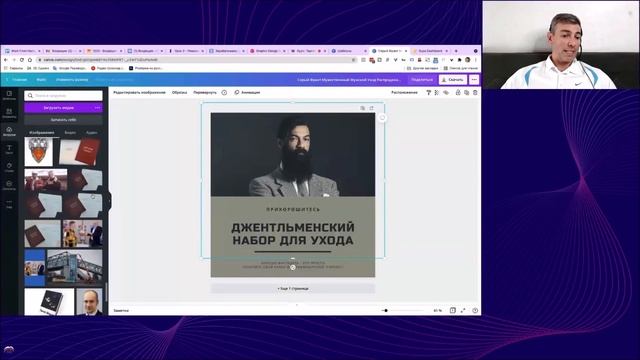The image size is (640, 360).
Task: Click the search field in uploads panel
Action: tap(63, 96)
